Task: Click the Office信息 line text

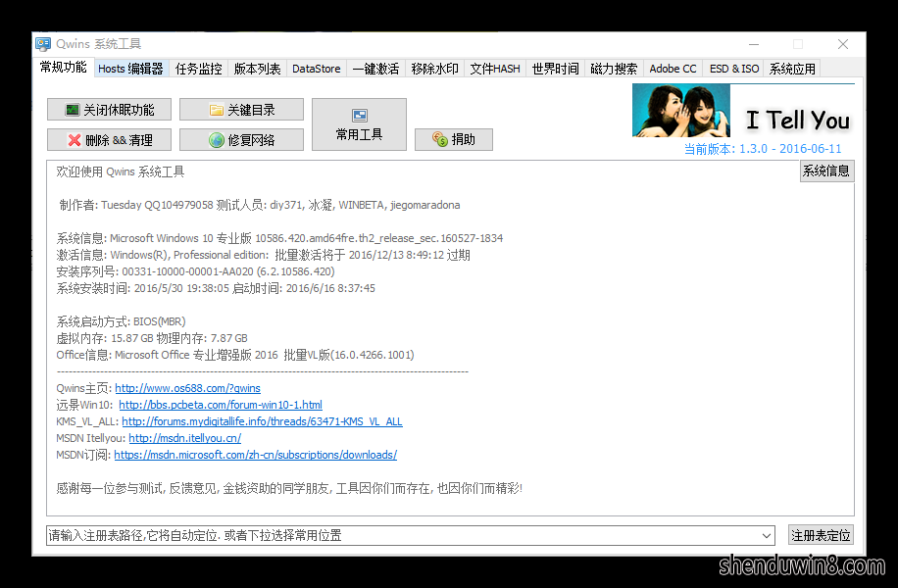Action: pos(235,355)
